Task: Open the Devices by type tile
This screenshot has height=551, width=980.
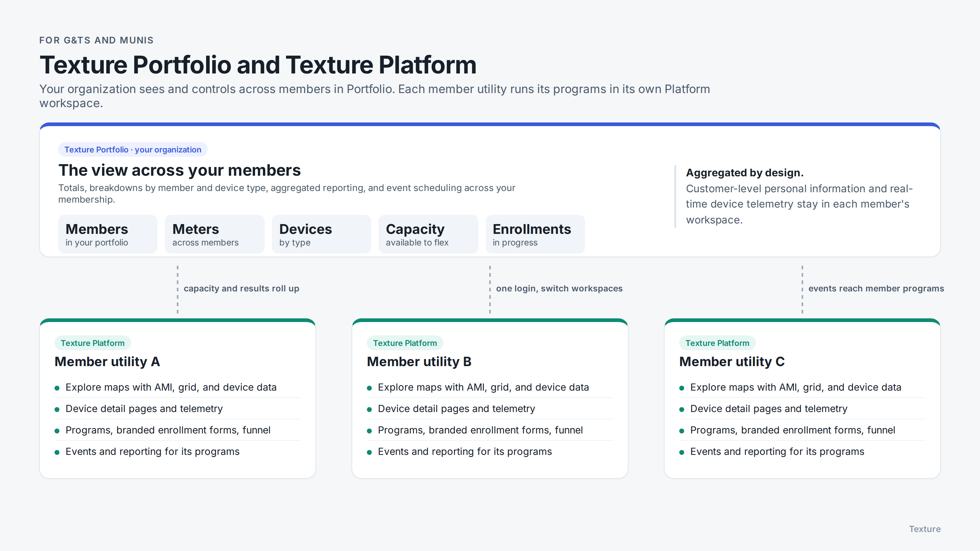Action: pos(321,234)
